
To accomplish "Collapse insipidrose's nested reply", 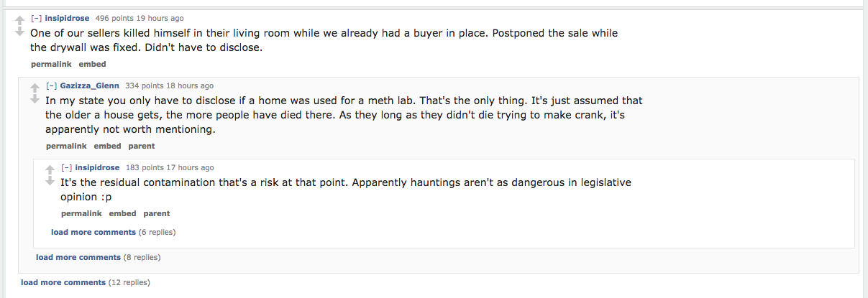I will (66, 167).
